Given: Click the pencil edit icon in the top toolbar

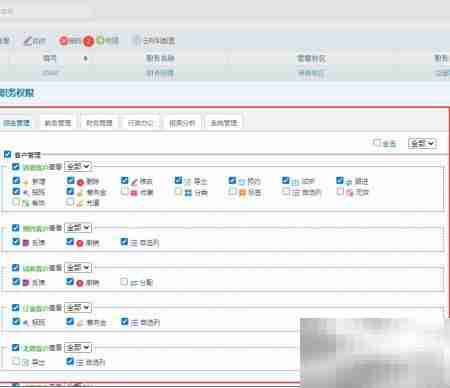Looking at the screenshot, I should coord(28,41).
